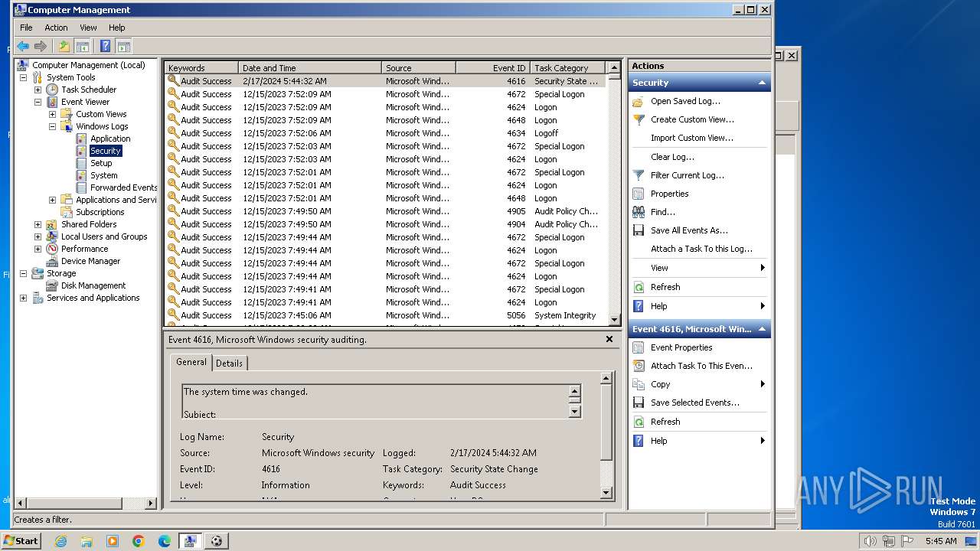Expand the Task Scheduler node
This screenshot has height=551, width=980.
[38, 90]
